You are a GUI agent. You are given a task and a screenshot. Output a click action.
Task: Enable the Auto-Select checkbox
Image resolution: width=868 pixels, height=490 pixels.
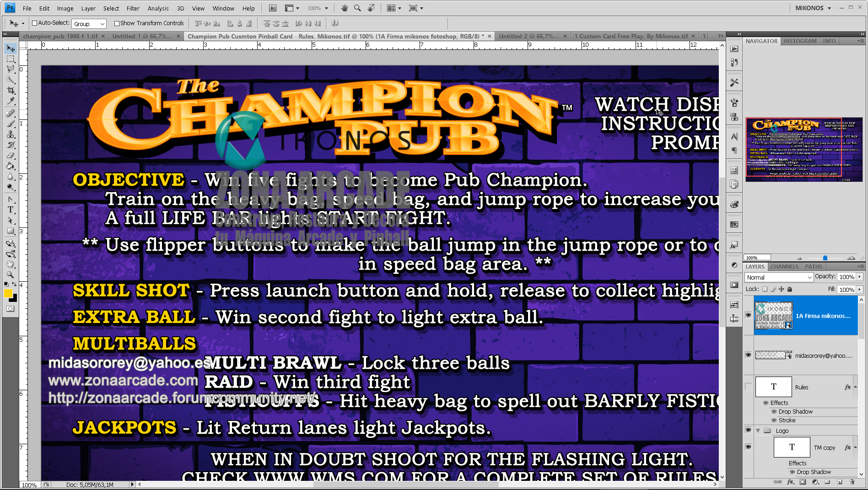pos(35,23)
